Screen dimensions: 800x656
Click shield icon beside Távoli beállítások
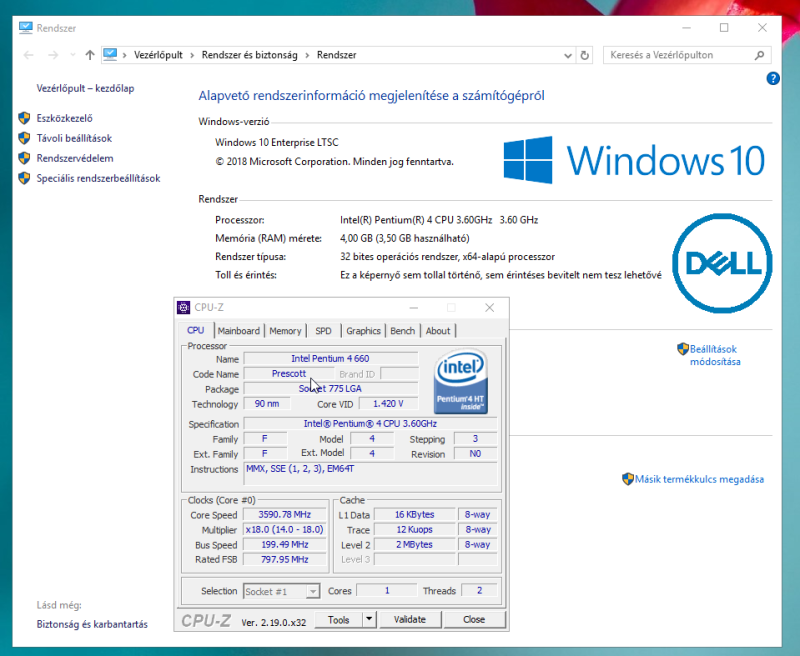tap(24, 138)
